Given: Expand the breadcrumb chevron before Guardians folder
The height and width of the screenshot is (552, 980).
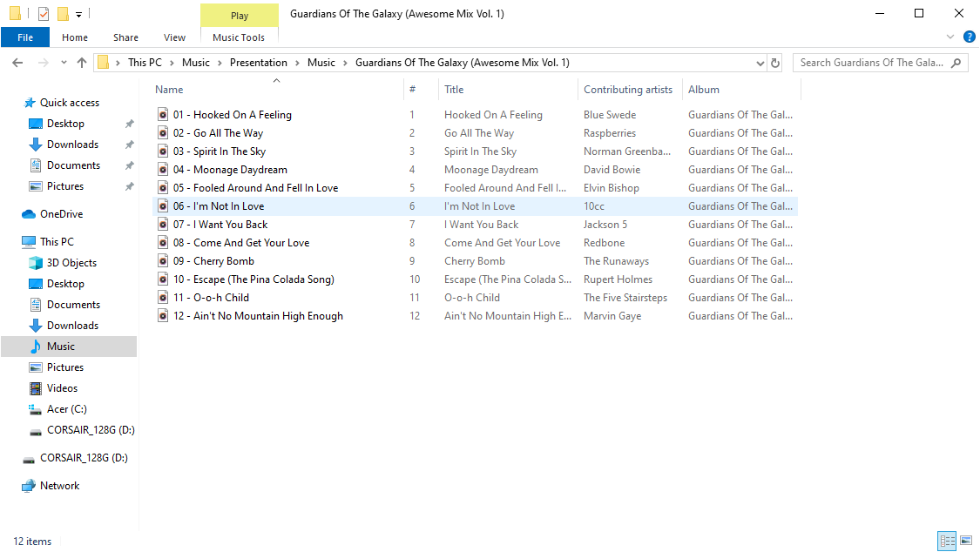Looking at the screenshot, I should [x=346, y=63].
